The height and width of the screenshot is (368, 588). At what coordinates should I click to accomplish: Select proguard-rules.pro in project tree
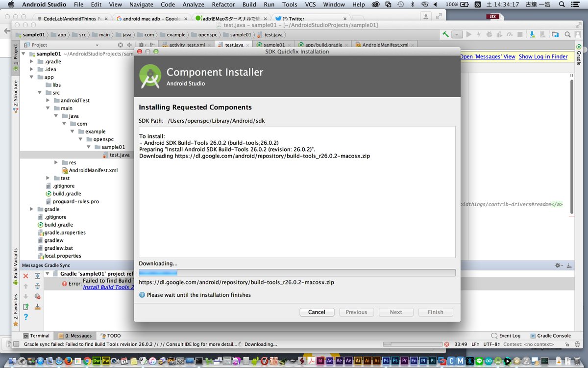(x=75, y=201)
